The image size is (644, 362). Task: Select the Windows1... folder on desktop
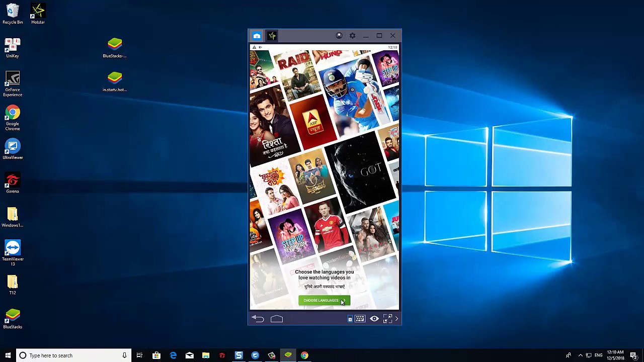click(x=13, y=217)
